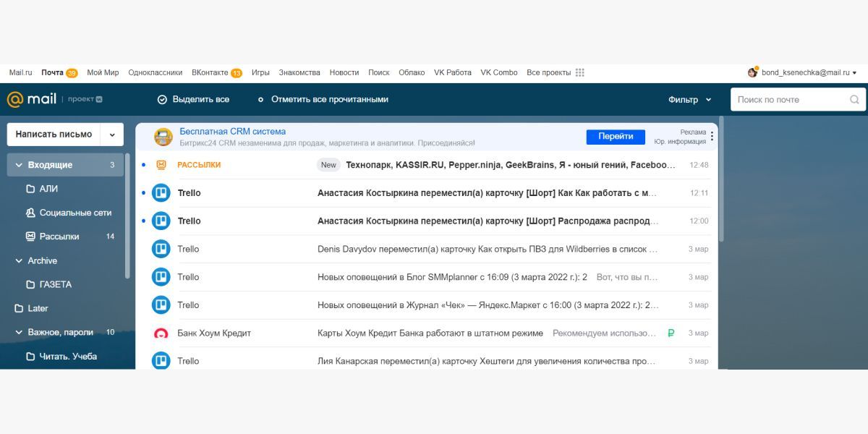Click the sidebar Рассылки folder icon
Viewport: 868px width, 434px height.
click(x=30, y=237)
